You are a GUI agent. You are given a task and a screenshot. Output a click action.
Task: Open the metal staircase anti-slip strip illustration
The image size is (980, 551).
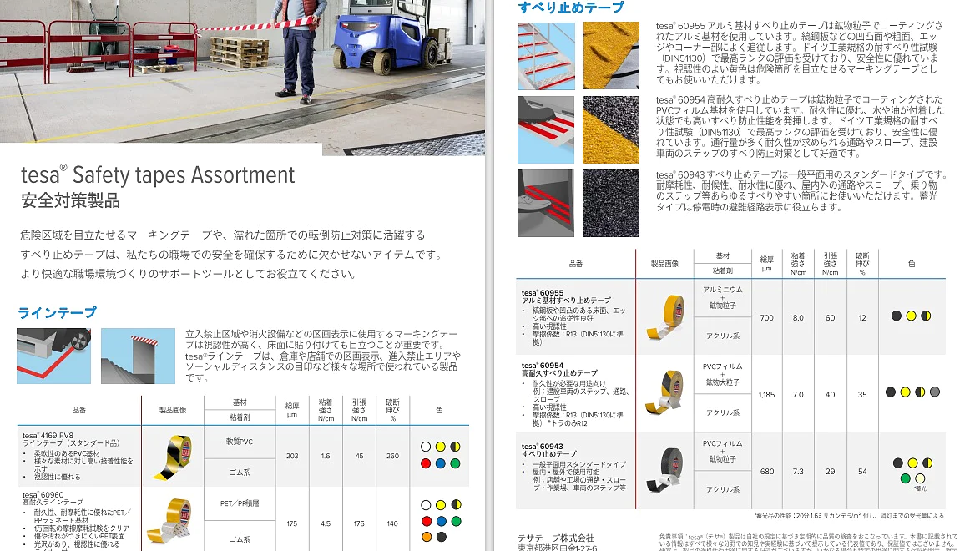(546, 56)
